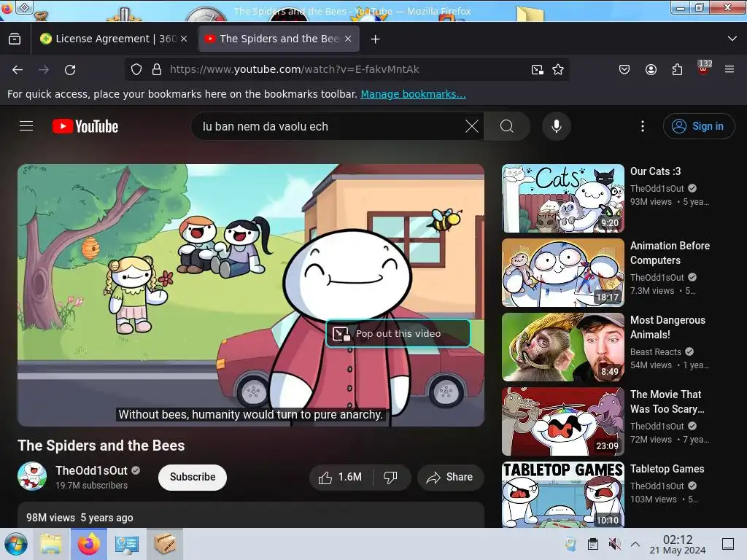Open Pocket save icon
This screenshot has width=747, height=560.
pyautogui.click(x=624, y=69)
